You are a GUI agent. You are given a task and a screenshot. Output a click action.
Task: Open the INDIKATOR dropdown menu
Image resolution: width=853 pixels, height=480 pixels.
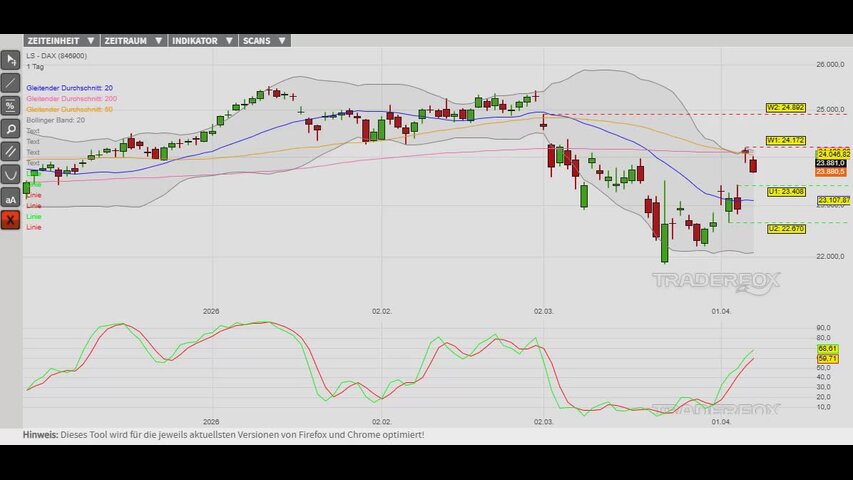[202, 41]
